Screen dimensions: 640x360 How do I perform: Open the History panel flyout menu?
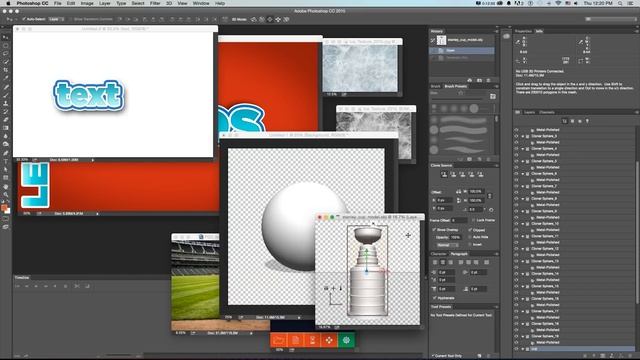496,31
